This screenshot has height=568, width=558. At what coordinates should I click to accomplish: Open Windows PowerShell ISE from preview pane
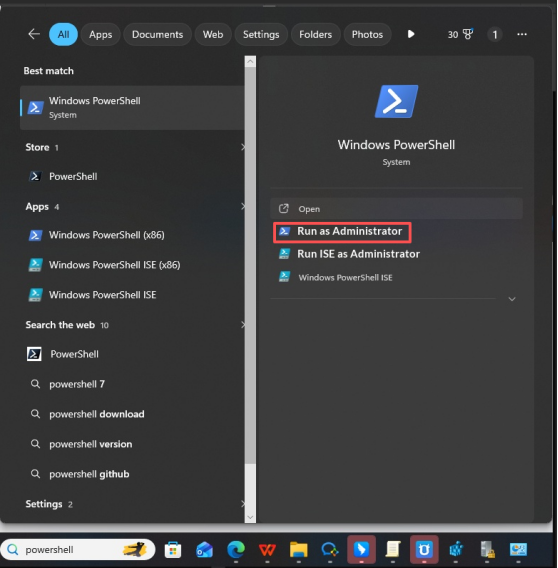tap(336, 277)
